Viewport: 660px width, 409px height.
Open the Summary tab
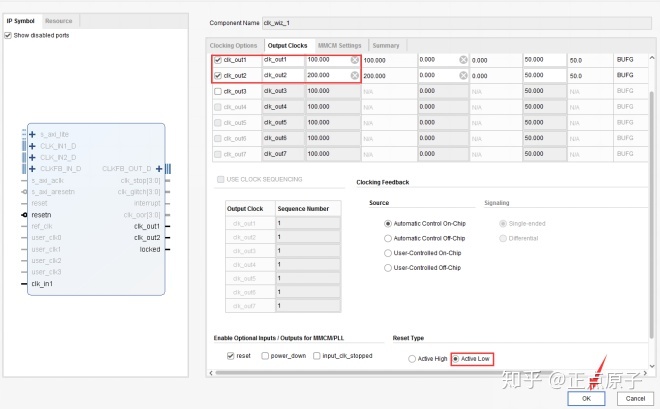(x=386, y=45)
